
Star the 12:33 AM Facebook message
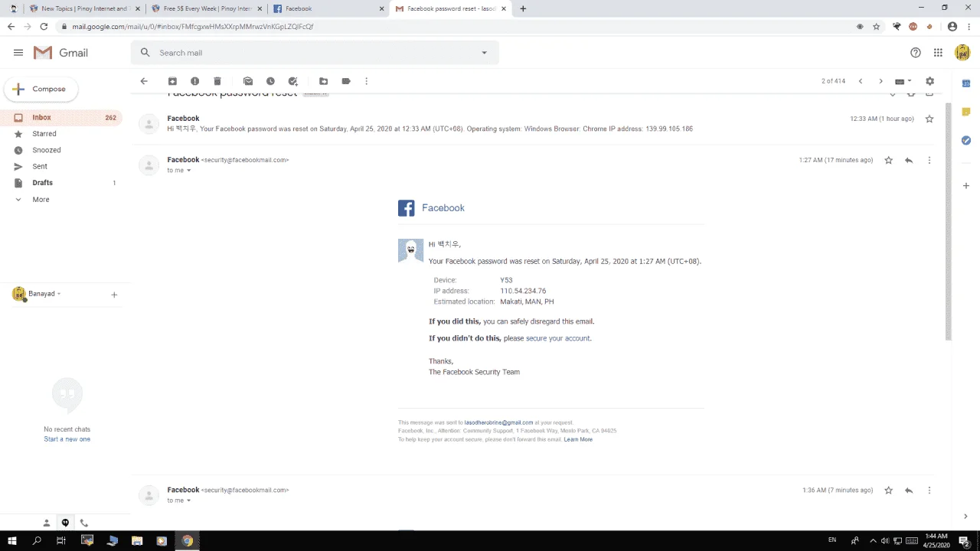929,119
